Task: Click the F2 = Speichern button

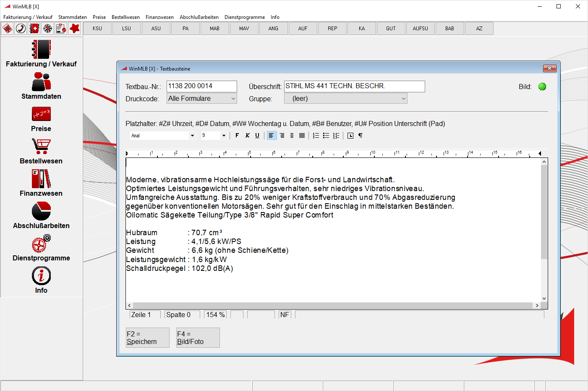Action: click(148, 338)
